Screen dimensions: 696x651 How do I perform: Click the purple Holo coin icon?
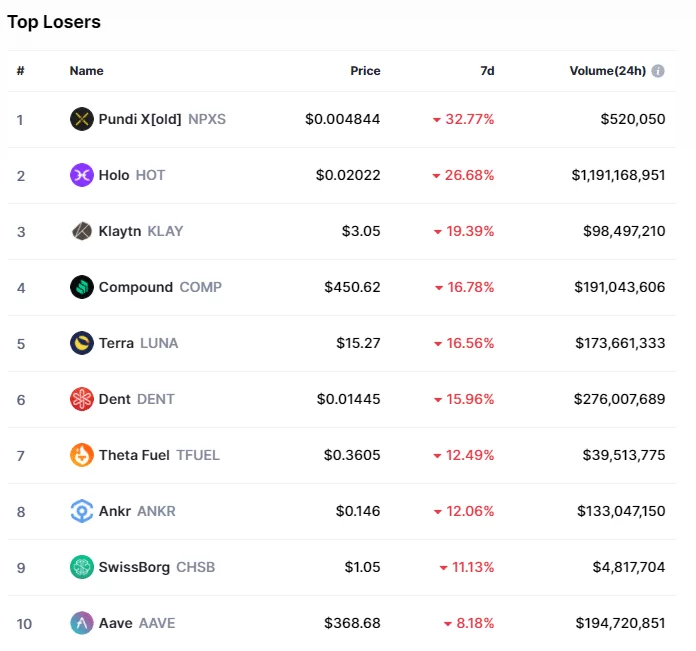(x=82, y=176)
